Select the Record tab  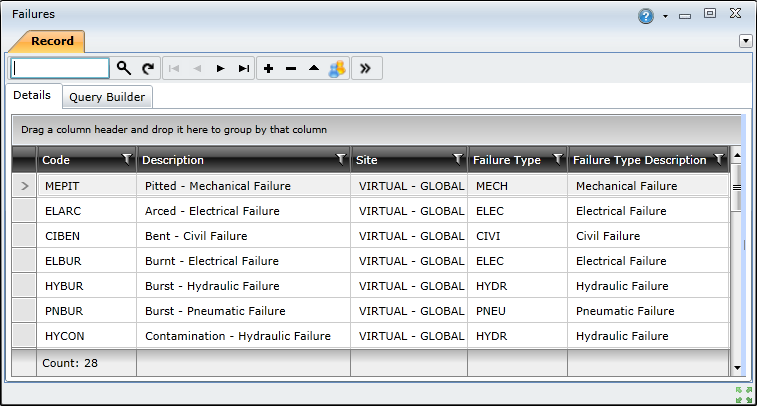coord(52,41)
